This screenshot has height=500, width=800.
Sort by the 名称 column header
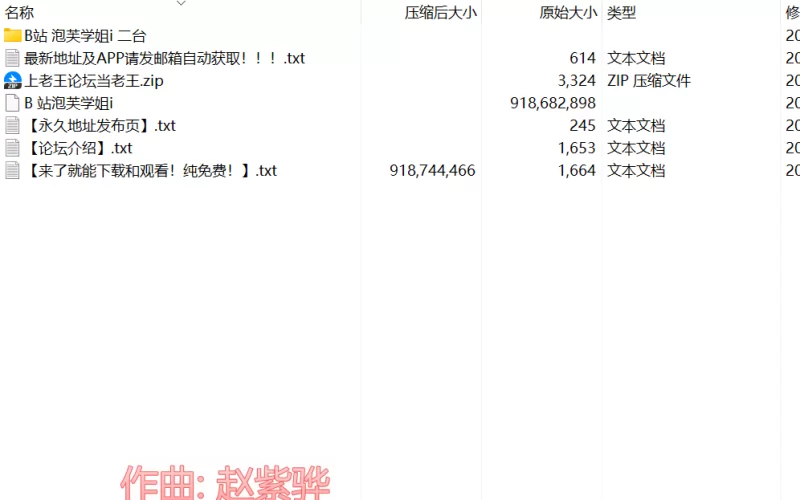19,13
